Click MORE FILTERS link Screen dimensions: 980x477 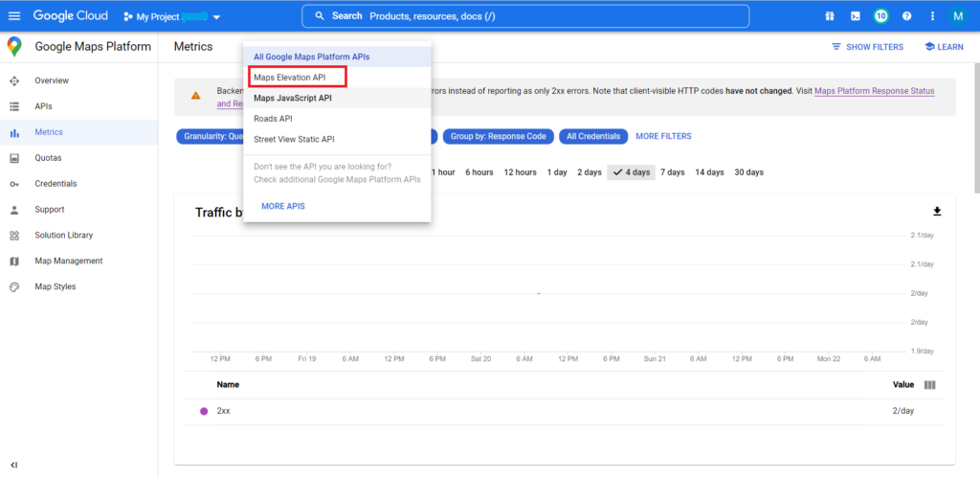coord(664,136)
